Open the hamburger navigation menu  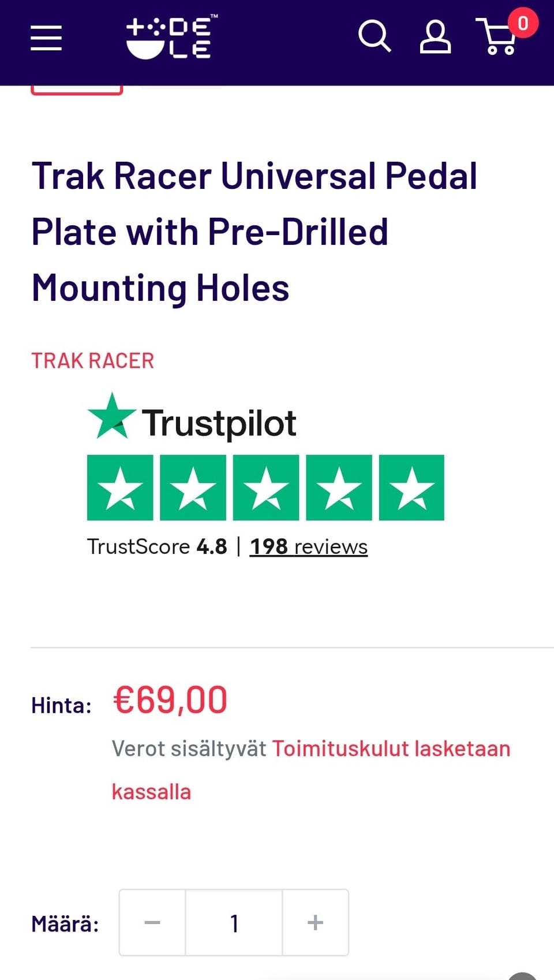coord(46,38)
